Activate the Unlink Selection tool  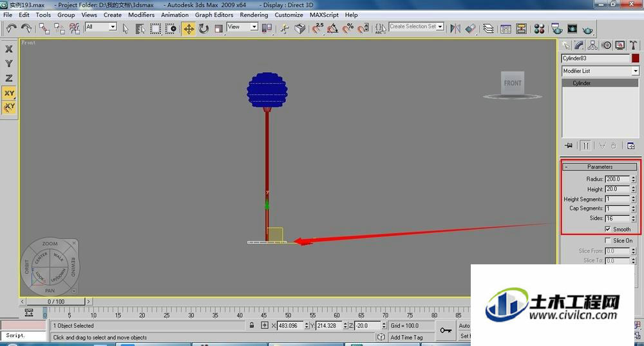(x=59, y=28)
